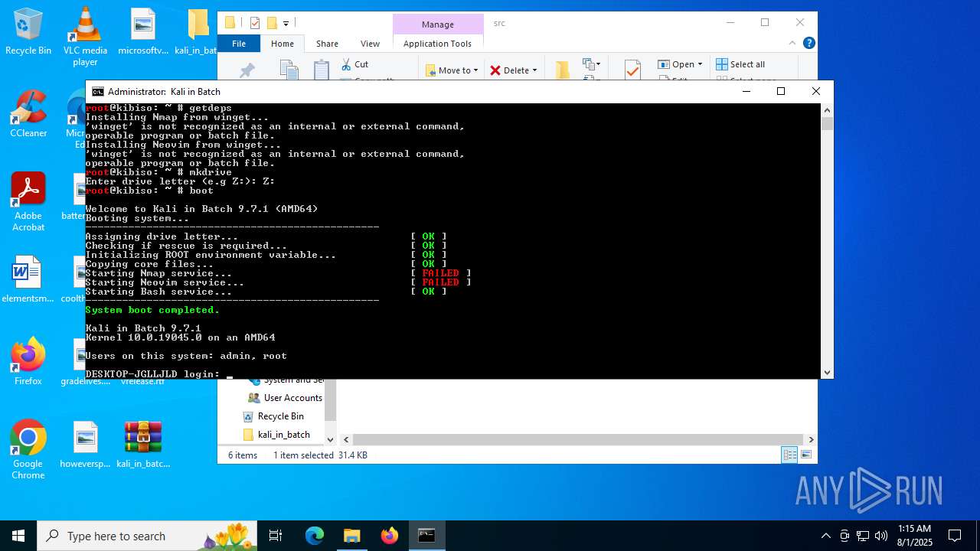Open the howeversp... desktop file
This screenshot has width=980, height=551.
click(x=86, y=445)
